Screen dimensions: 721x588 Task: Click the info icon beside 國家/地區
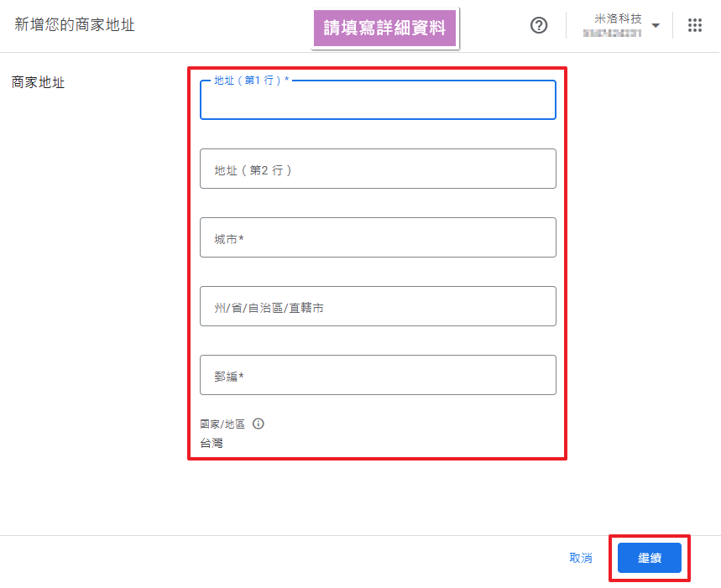click(259, 424)
